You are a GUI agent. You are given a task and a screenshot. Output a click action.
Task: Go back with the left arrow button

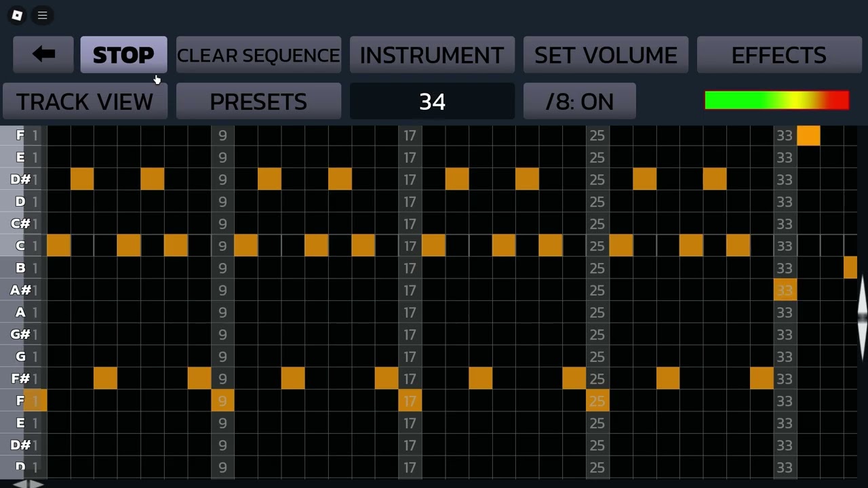click(x=43, y=54)
